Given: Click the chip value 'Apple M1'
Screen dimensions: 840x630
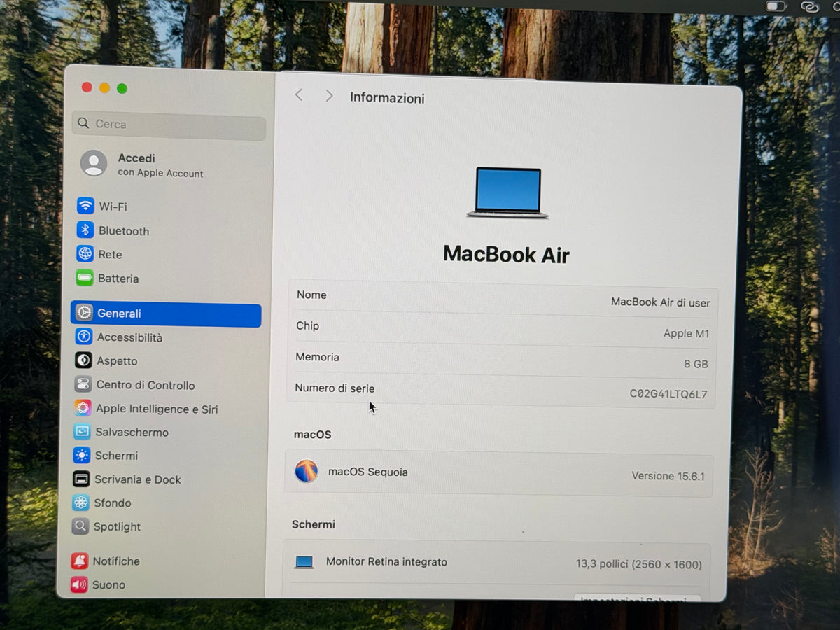Looking at the screenshot, I should (x=686, y=334).
